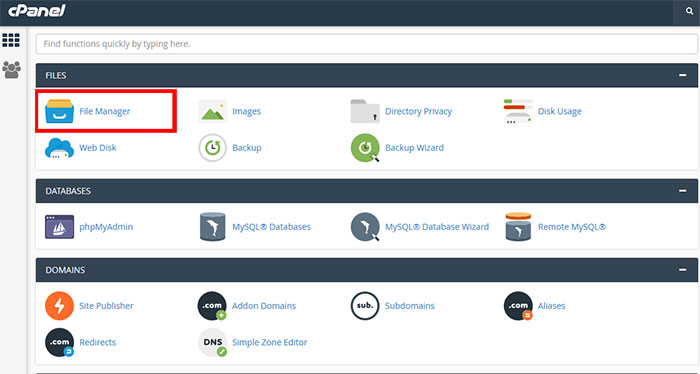Open the Backup link
The height and width of the screenshot is (374, 700).
coord(247,148)
